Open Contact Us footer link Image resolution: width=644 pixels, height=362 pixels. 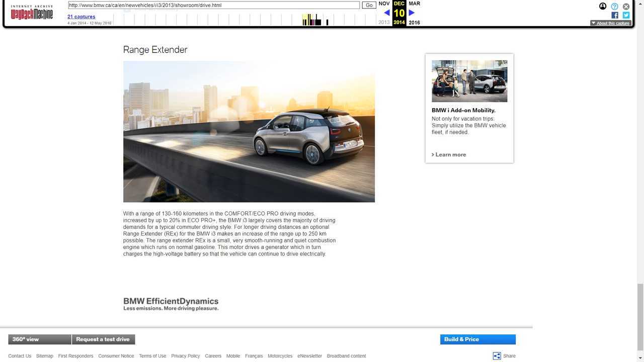(20, 356)
